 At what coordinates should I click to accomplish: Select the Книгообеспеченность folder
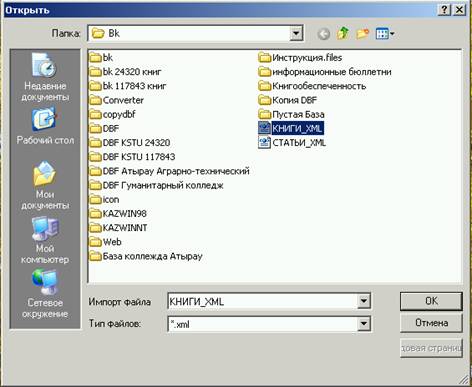(312, 86)
